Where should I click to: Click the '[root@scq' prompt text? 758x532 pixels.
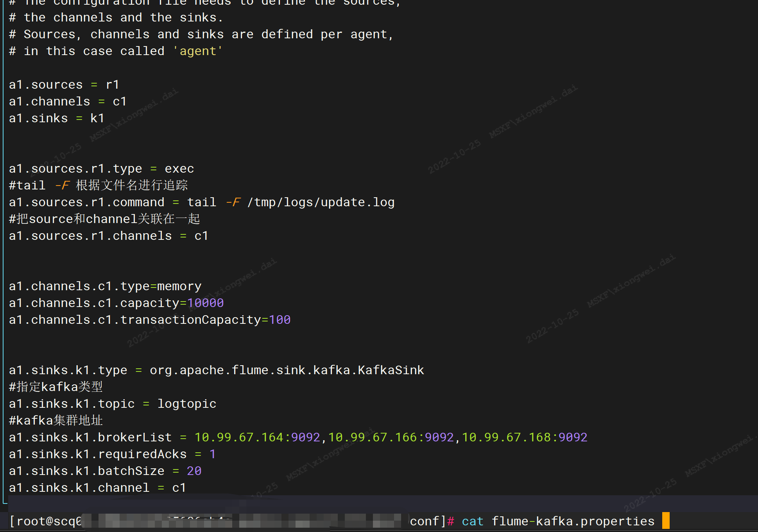coord(45,521)
